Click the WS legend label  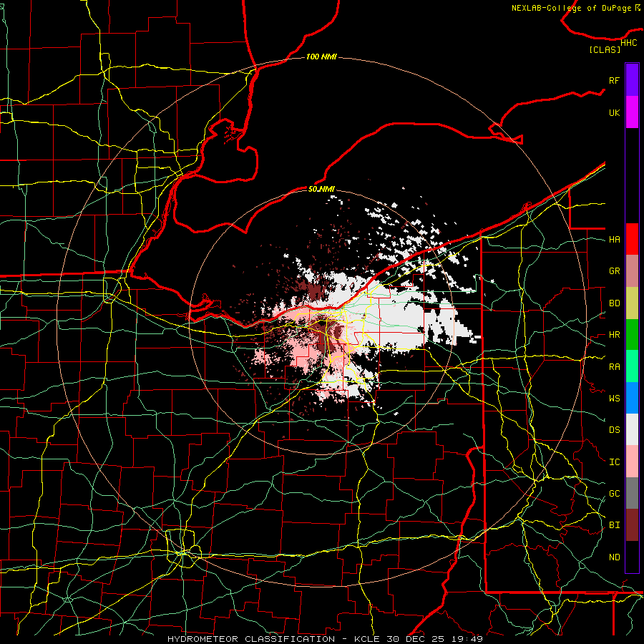pyautogui.click(x=614, y=398)
